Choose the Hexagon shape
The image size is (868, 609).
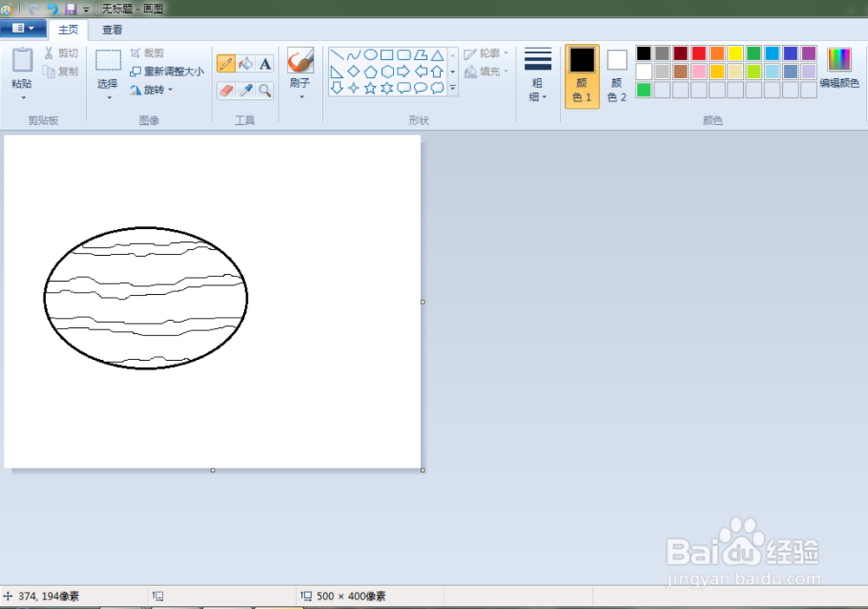pos(387,71)
